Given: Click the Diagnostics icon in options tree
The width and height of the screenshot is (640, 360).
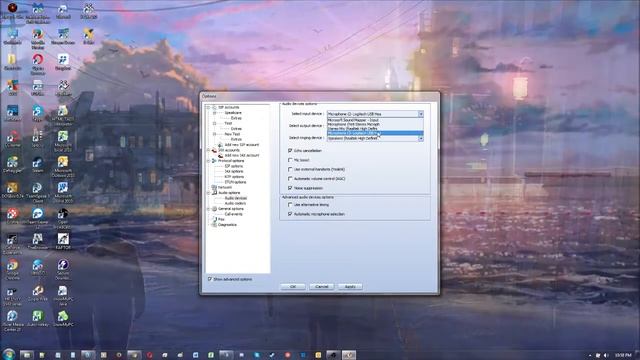Looking at the screenshot, I should click(x=213, y=224).
